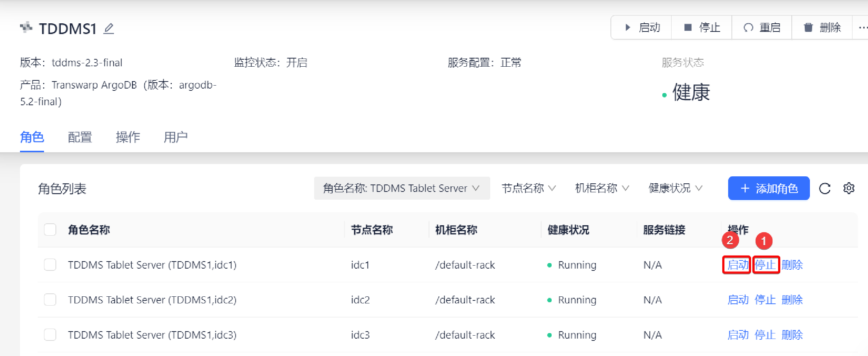Open the gear settings icon for table columns
The height and width of the screenshot is (356, 868).
click(849, 188)
